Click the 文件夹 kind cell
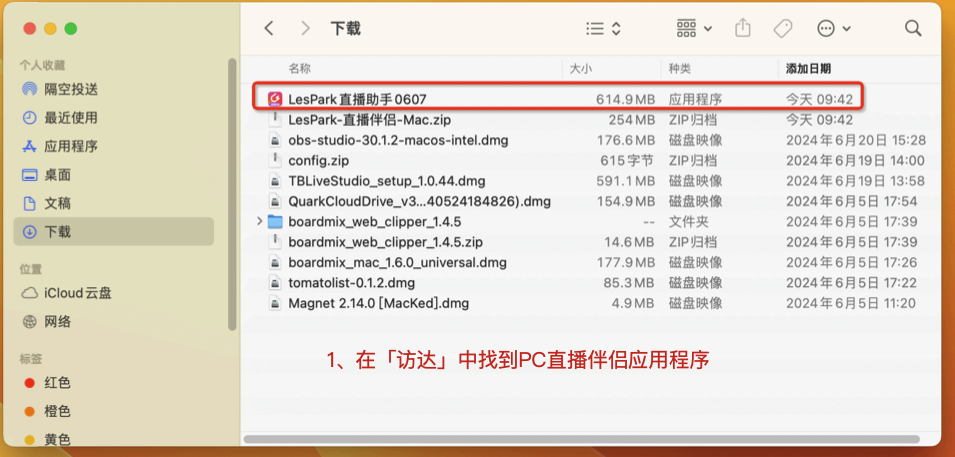The height and width of the screenshot is (457, 955). [688, 221]
